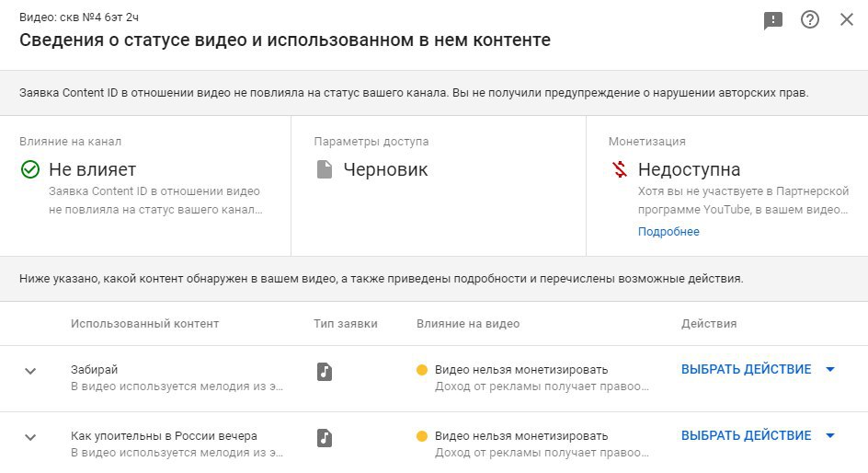Screen dimensions: 868x473
Task: Close the video status dialog
Action: (847, 20)
